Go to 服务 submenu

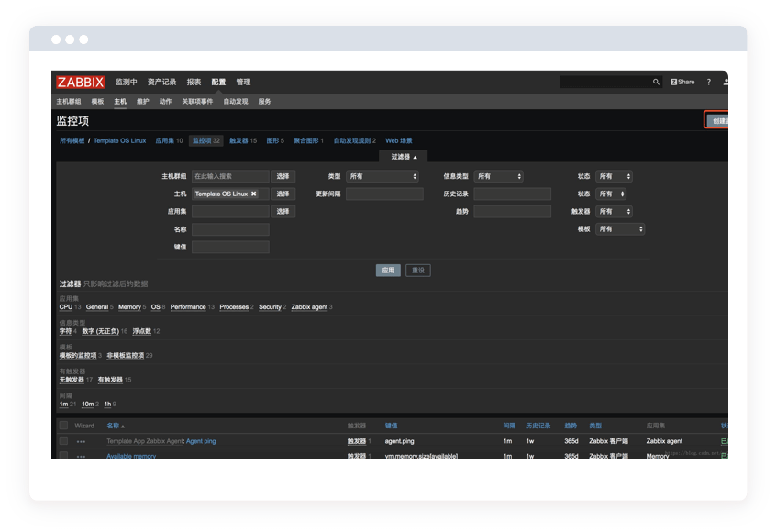pos(265,102)
